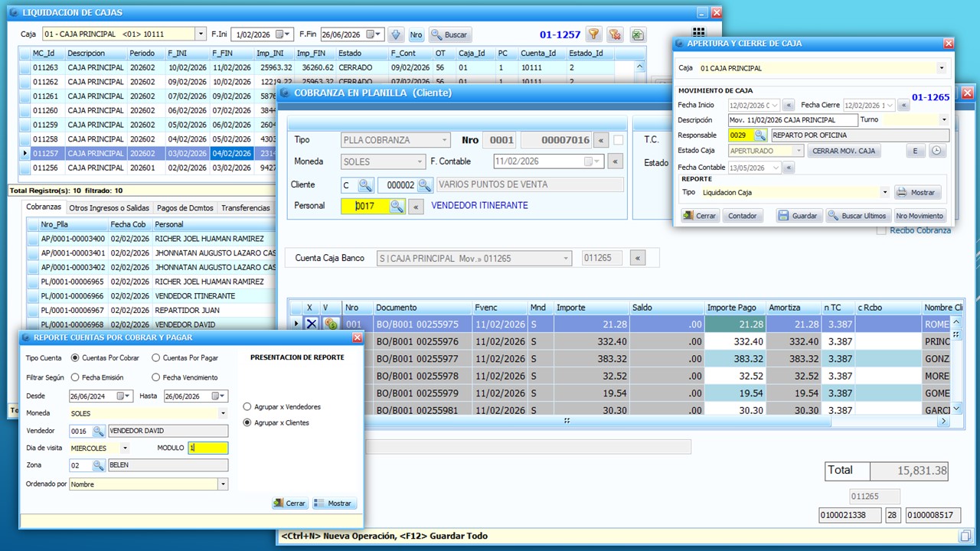
Task: Click the Guardar button in Apertura window
Action: pyautogui.click(x=799, y=216)
